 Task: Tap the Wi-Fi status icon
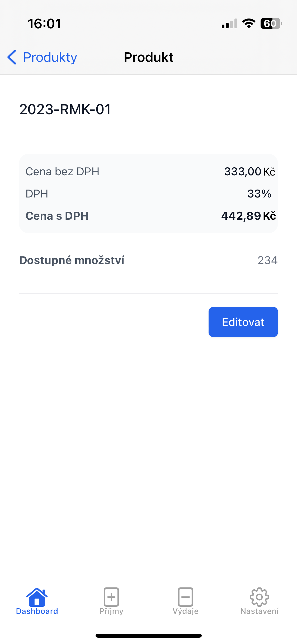pos(249,24)
